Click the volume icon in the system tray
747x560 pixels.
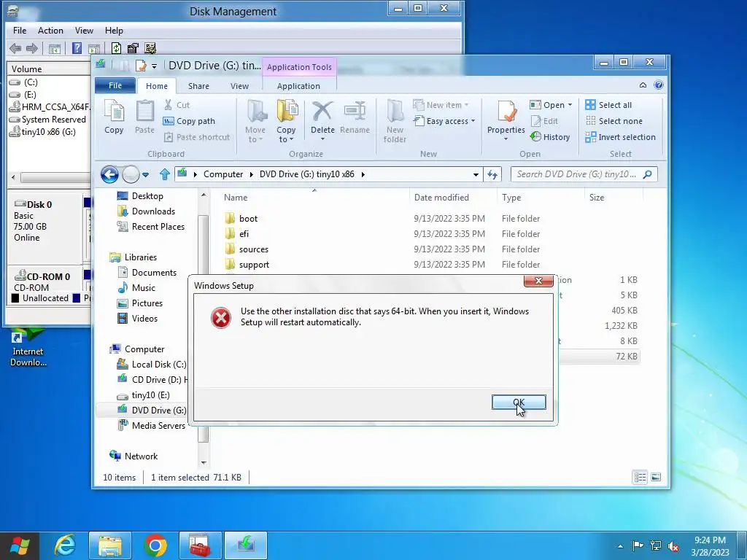[673, 545]
